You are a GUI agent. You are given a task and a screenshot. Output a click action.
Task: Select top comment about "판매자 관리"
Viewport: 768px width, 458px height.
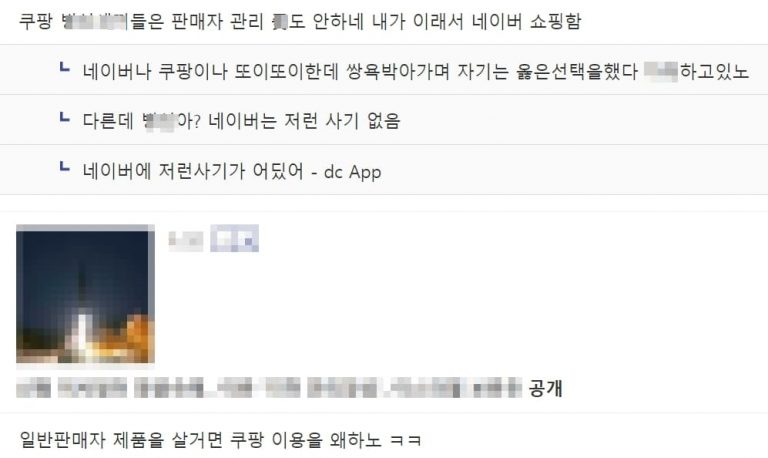pos(300,22)
